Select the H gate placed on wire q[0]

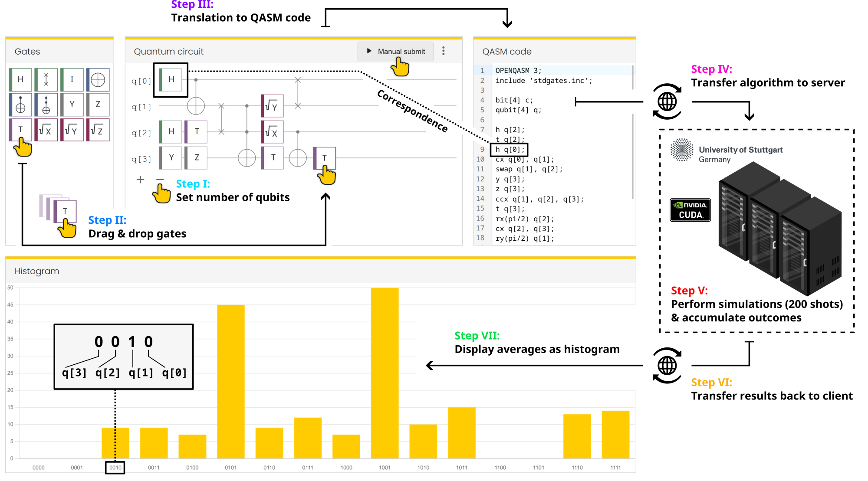(x=171, y=80)
